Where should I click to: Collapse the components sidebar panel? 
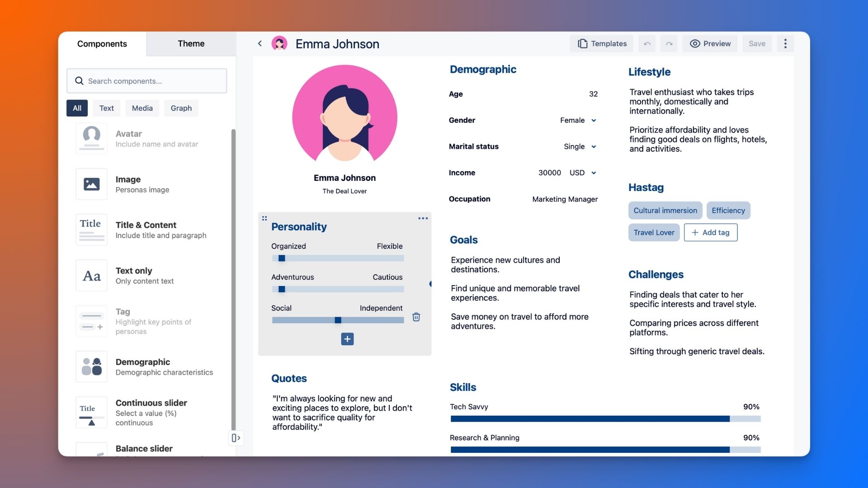pos(236,438)
